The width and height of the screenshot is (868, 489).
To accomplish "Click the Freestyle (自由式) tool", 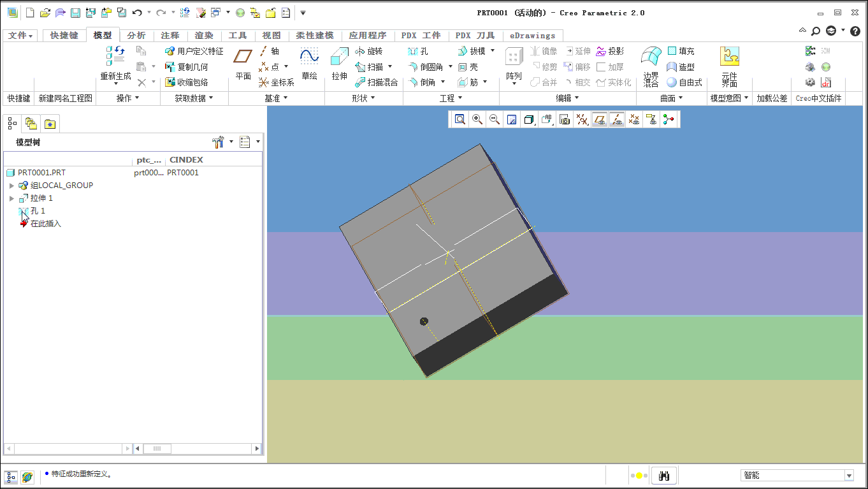I will [684, 82].
